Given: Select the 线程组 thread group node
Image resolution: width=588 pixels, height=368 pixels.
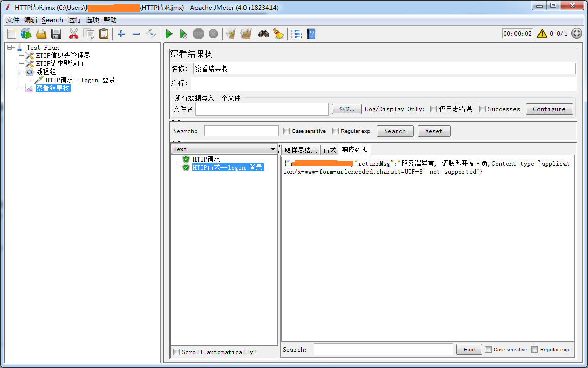Looking at the screenshot, I should point(46,72).
